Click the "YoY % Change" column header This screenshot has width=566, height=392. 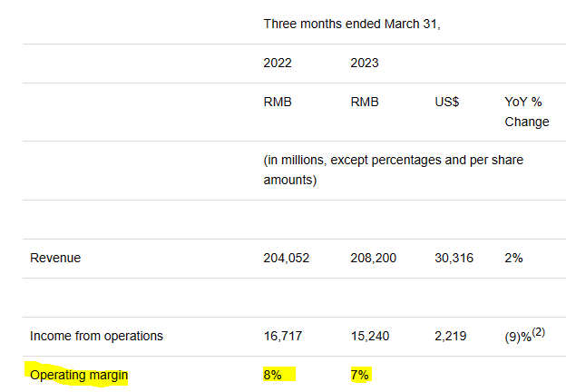coord(526,112)
